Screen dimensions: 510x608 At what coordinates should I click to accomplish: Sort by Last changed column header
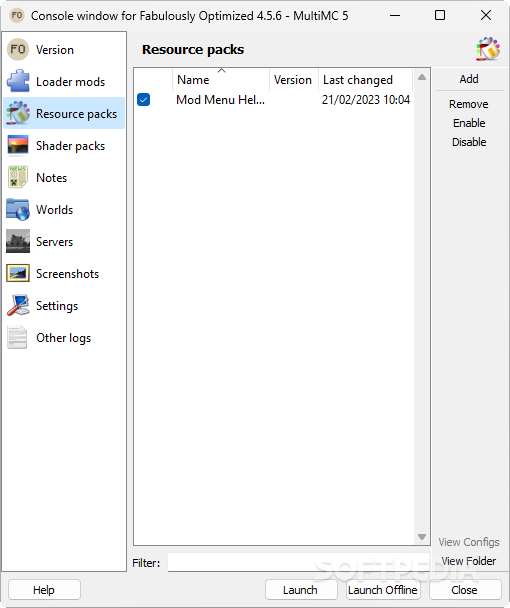pyautogui.click(x=365, y=80)
